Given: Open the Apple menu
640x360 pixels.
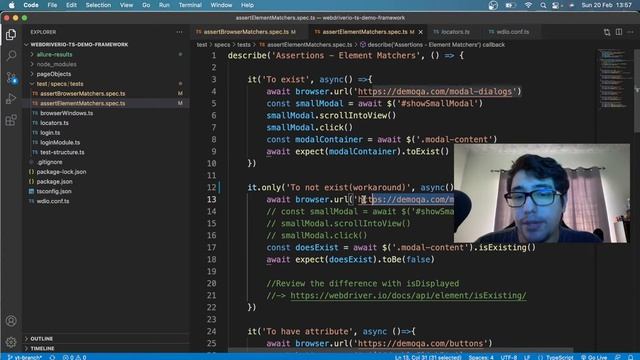Looking at the screenshot, I should coord(11,5).
